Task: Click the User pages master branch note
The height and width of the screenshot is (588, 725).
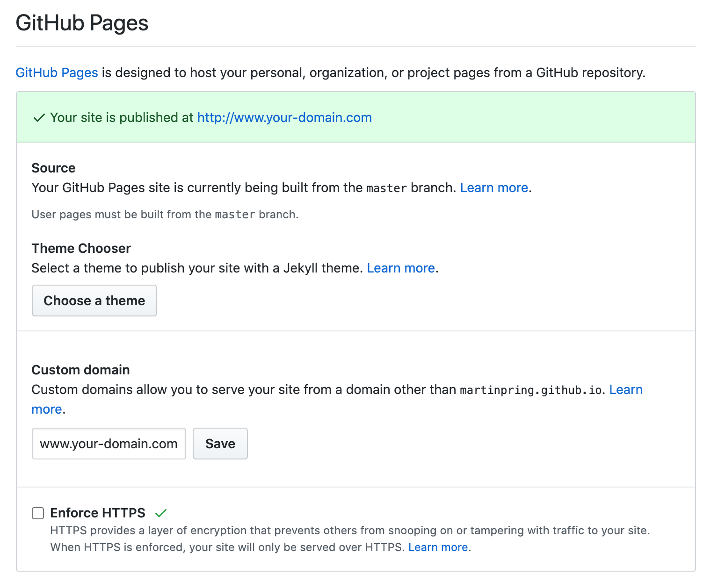Action: (165, 215)
